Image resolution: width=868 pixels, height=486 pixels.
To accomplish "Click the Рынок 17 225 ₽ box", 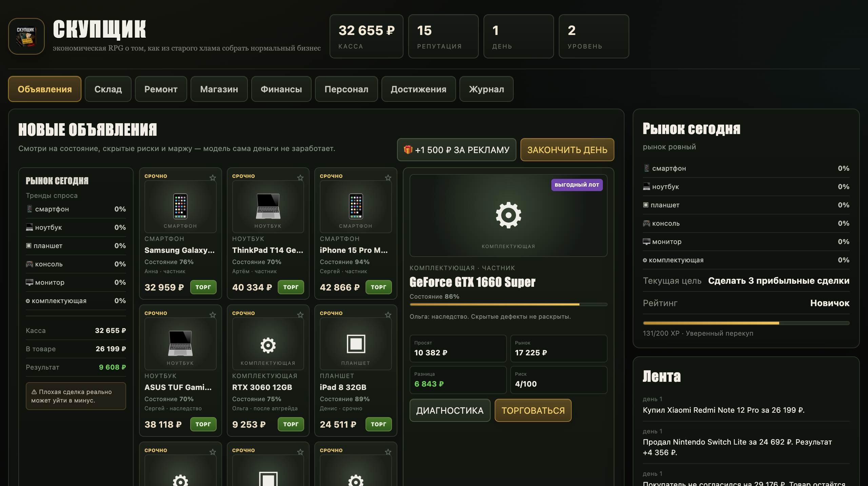I will coord(559,349).
